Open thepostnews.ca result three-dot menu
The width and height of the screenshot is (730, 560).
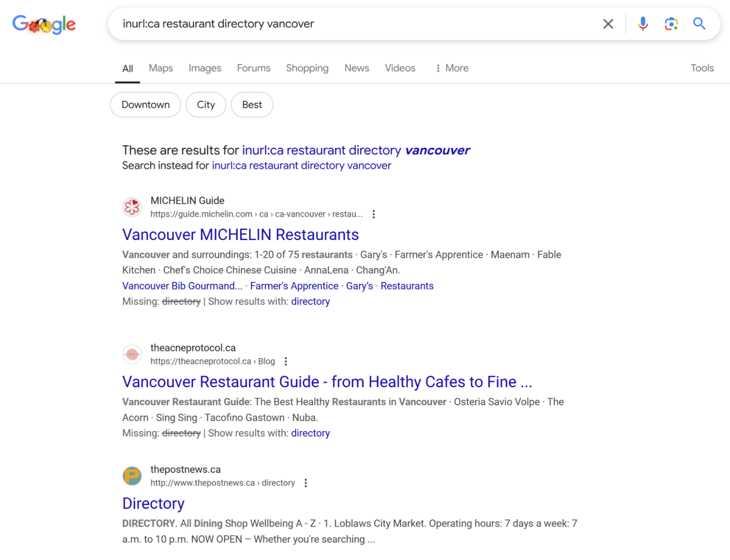pyautogui.click(x=306, y=483)
